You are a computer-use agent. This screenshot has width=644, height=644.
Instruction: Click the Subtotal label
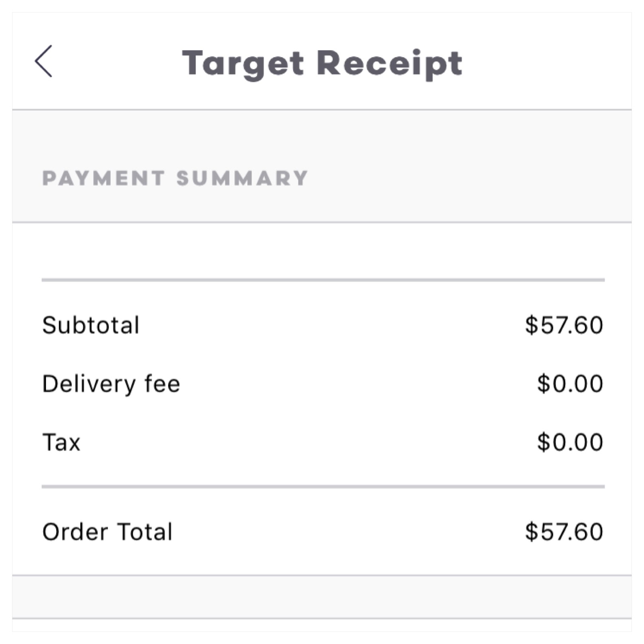tap(91, 325)
